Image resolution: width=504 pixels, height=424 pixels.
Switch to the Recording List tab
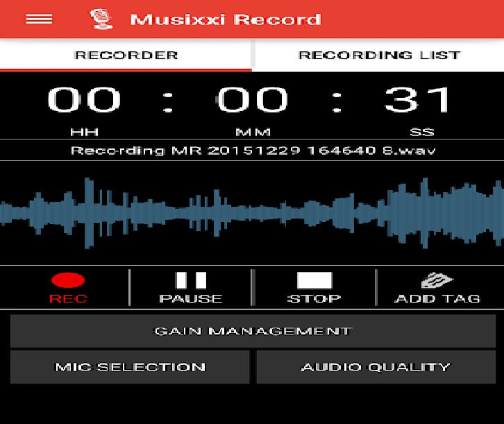[x=379, y=55]
